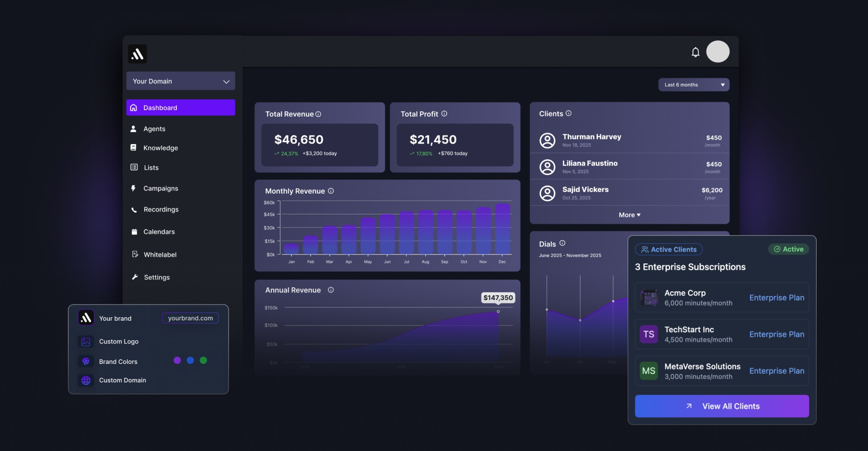Click the Custom Domain globe icon
868x451 pixels.
click(x=86, y=380)
